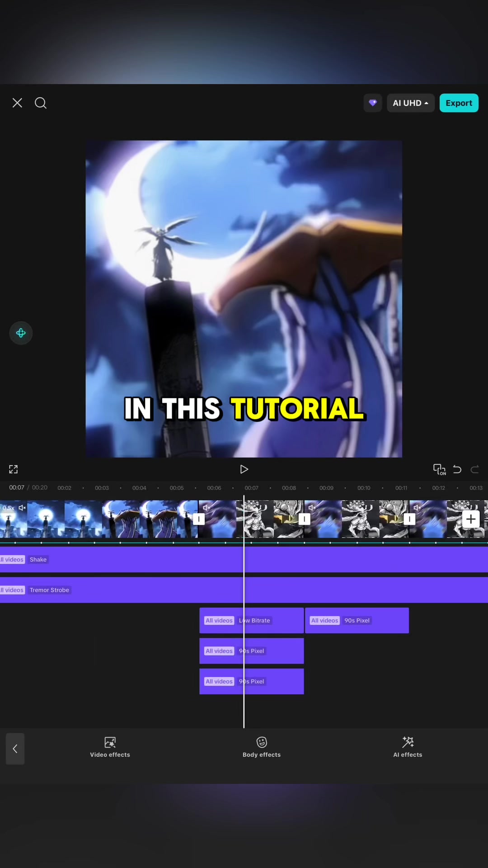
Task: Open the AI UHD resolution dropdown
Action: coord(411,103)
